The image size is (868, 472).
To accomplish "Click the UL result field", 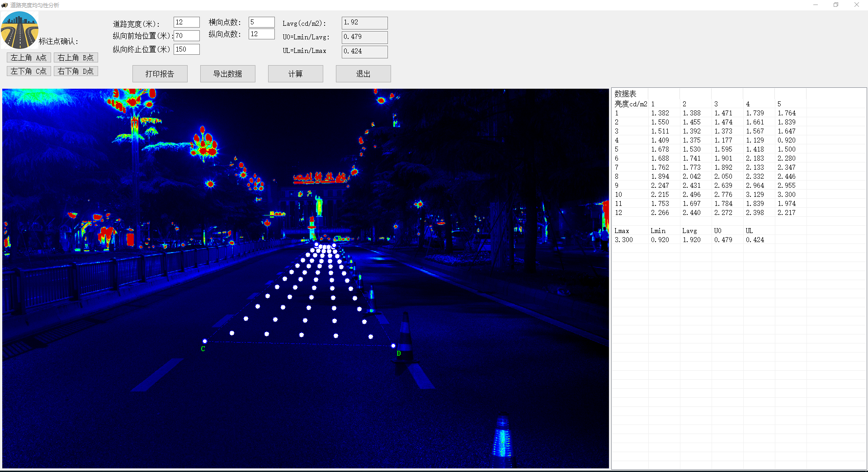I will 364,52.
